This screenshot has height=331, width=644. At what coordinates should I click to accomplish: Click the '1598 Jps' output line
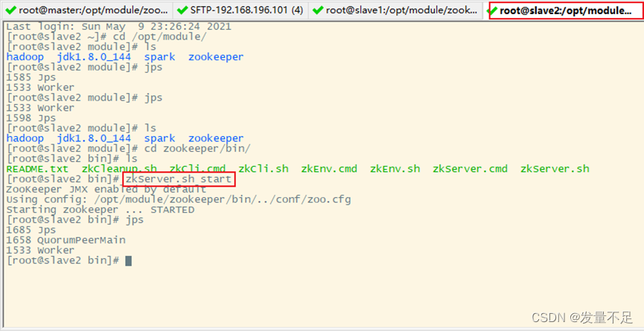click(x=31, y=118)
